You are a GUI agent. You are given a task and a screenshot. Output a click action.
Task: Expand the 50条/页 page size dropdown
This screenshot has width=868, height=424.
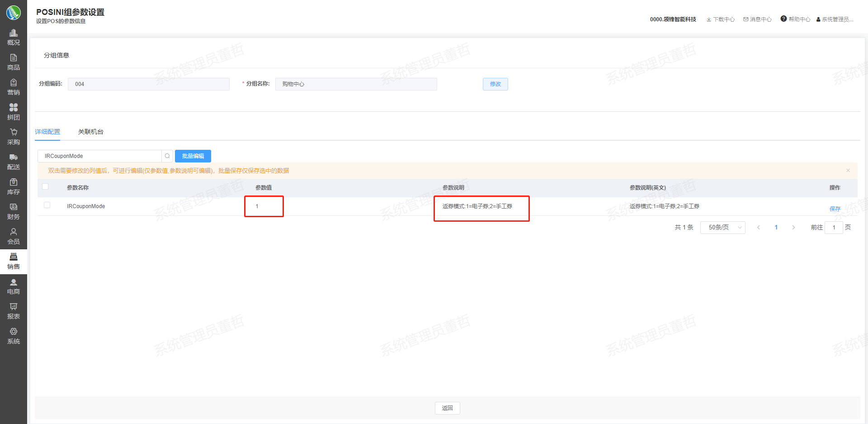click(x=722, y=227)
